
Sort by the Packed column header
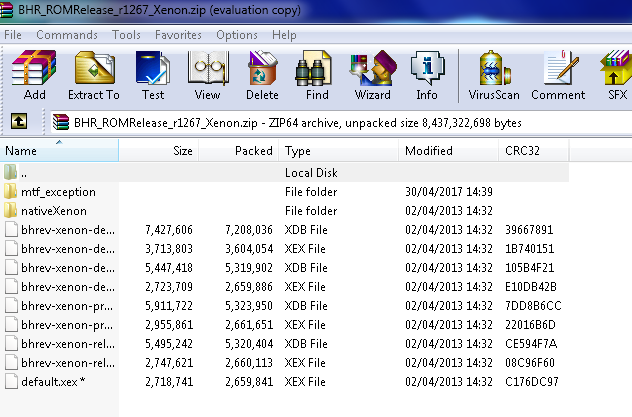click(x=239, y=151)
